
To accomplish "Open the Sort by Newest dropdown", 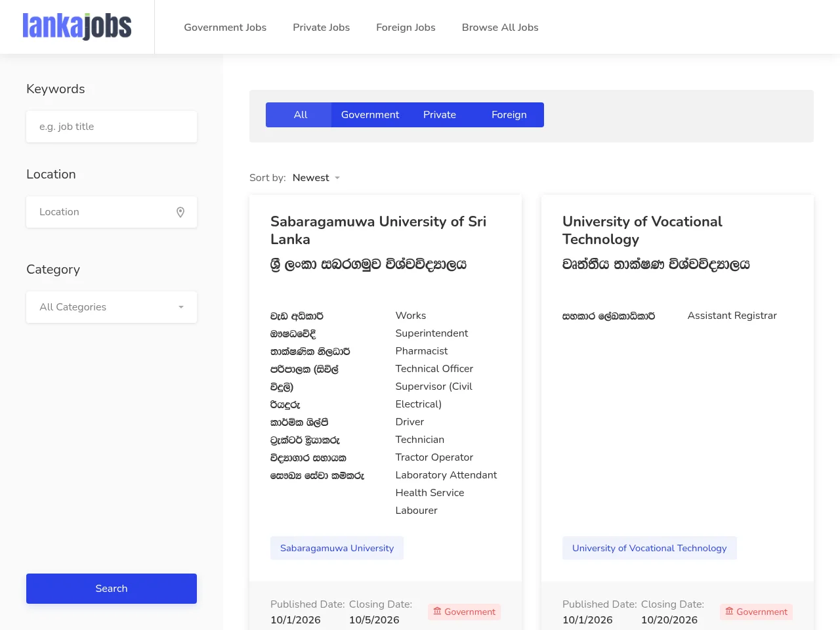I will [x=316, y=178].
